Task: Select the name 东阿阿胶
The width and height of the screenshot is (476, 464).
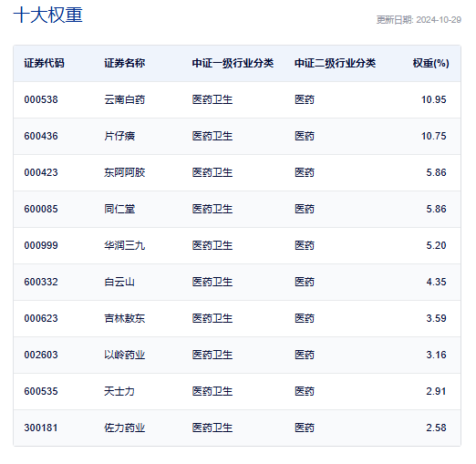Action: pos(125,172)
